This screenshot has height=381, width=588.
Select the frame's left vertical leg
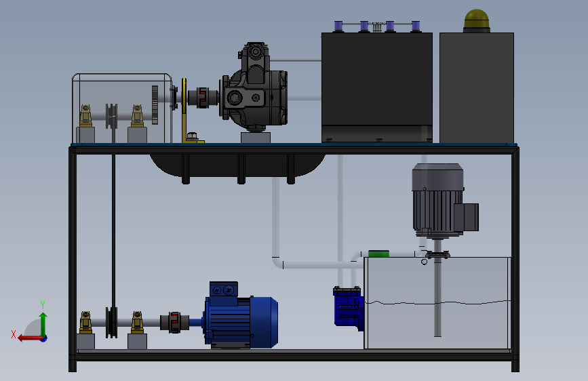pos(73,260)
